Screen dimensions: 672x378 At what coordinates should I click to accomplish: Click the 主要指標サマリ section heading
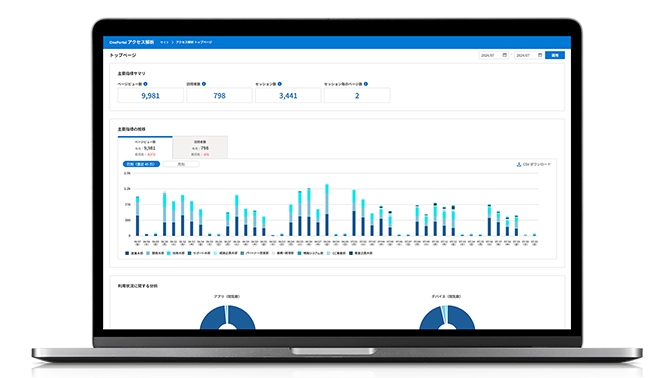132,74
